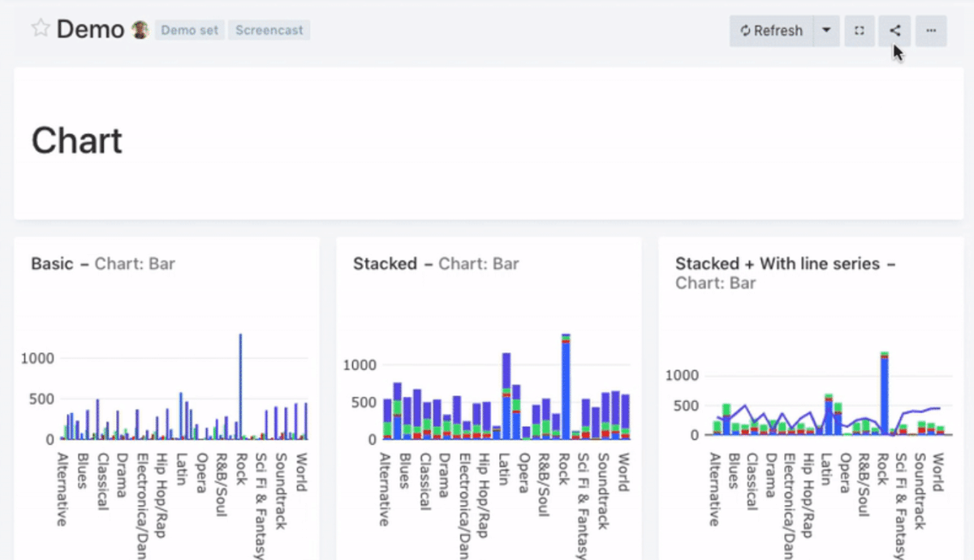Viewport: 974px width, 560px height.
Task: Open the more options ellipsis menu
Action: click(x=930, y=30)
